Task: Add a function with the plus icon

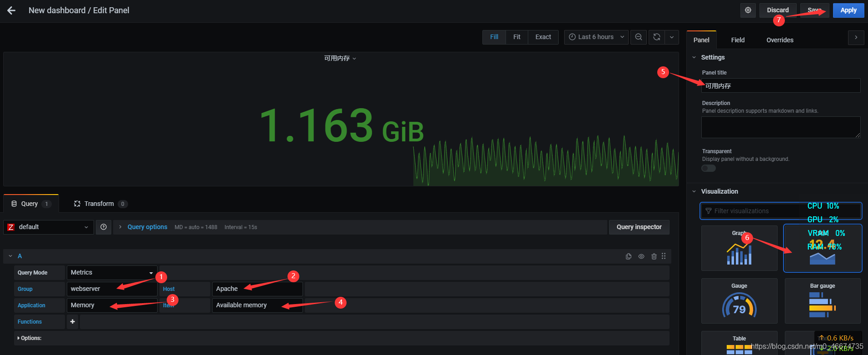Action: point(72,321)
